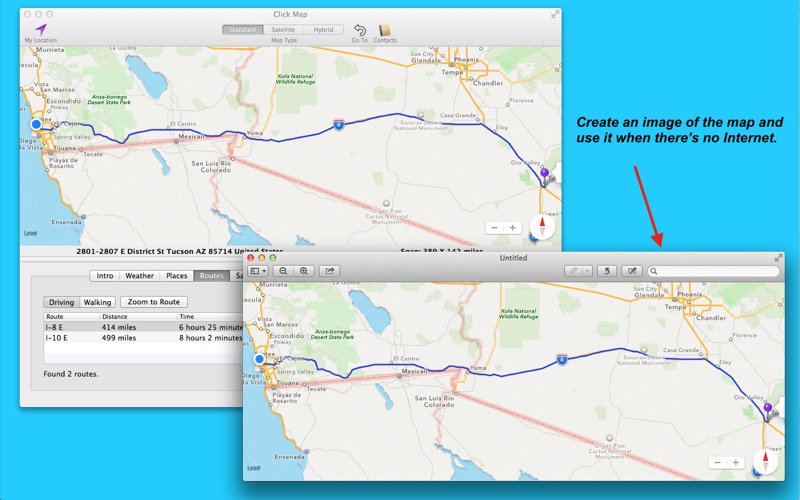Image resolution: width=800 pixels, height=500 pixels.
Task: Click the Phoenix label in the Click Map map
Action: [466, 60]
